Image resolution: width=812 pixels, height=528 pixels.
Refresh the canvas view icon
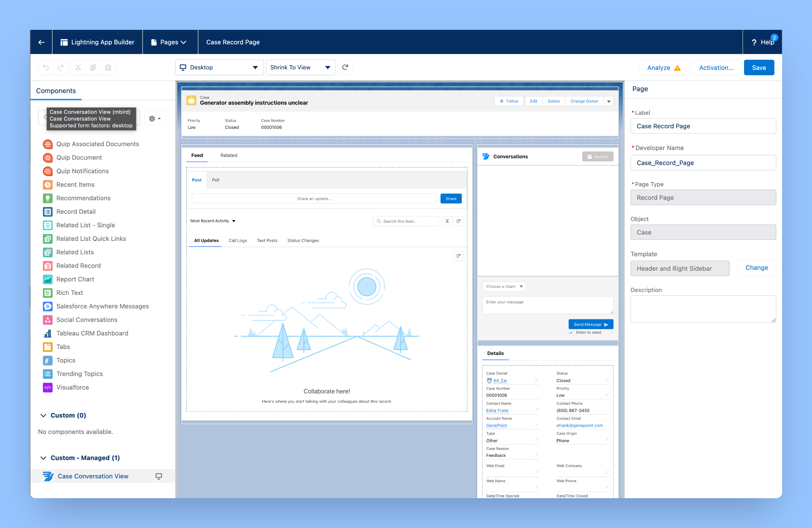345,67
